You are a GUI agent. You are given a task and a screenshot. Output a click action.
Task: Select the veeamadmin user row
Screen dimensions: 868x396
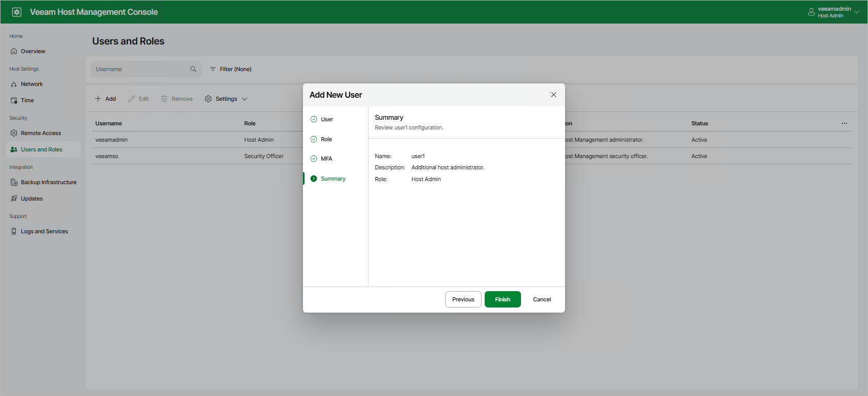point(471,140)
